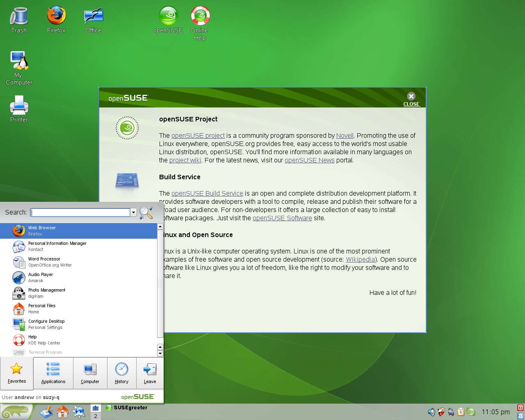The height and width of the screenshot is (420, 525).
Task: Open the openSUSE Software link
Action: coord(282,218)
